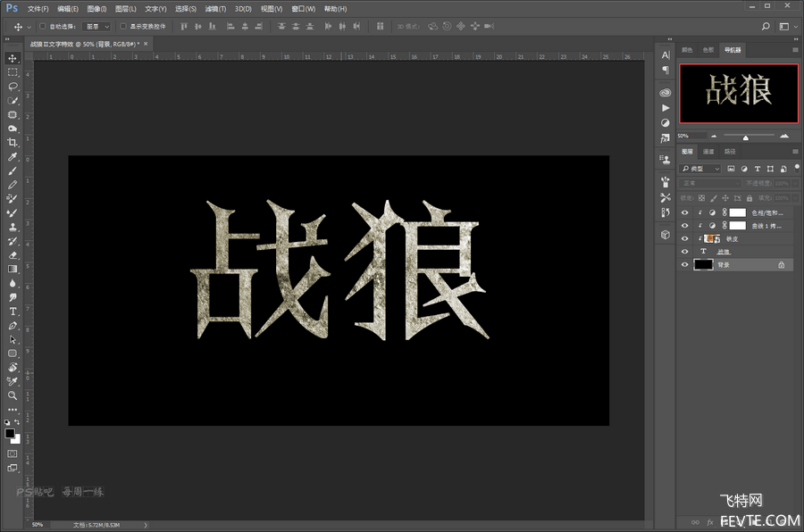Filter layers by adjustment layers icon
This screenshot has width=804, height=532.
click(744, 169)
